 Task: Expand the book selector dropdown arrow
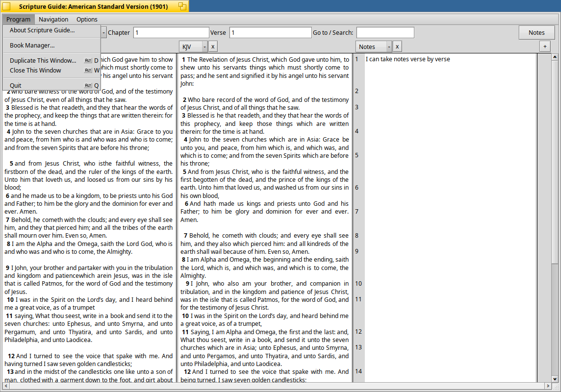tap(104, 32)
